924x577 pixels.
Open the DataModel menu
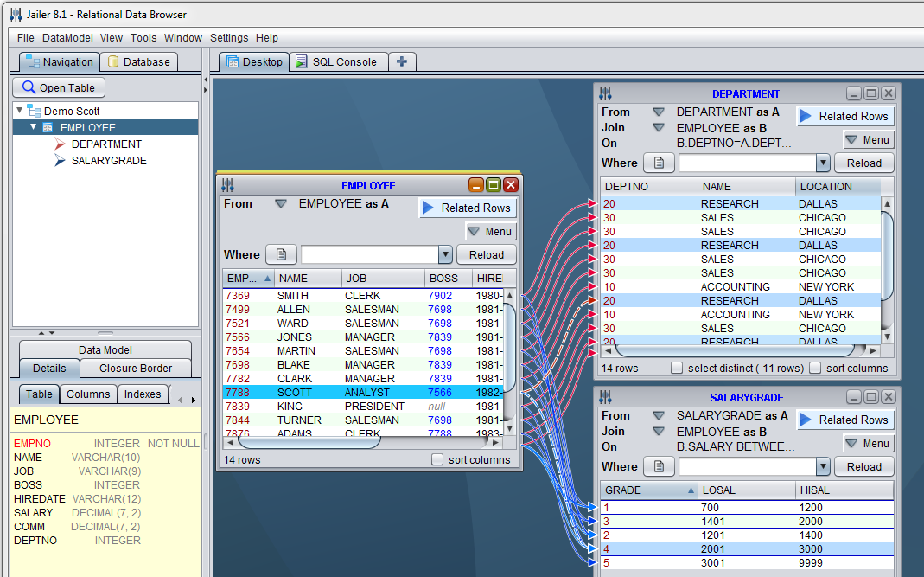[x=67, y=37]
